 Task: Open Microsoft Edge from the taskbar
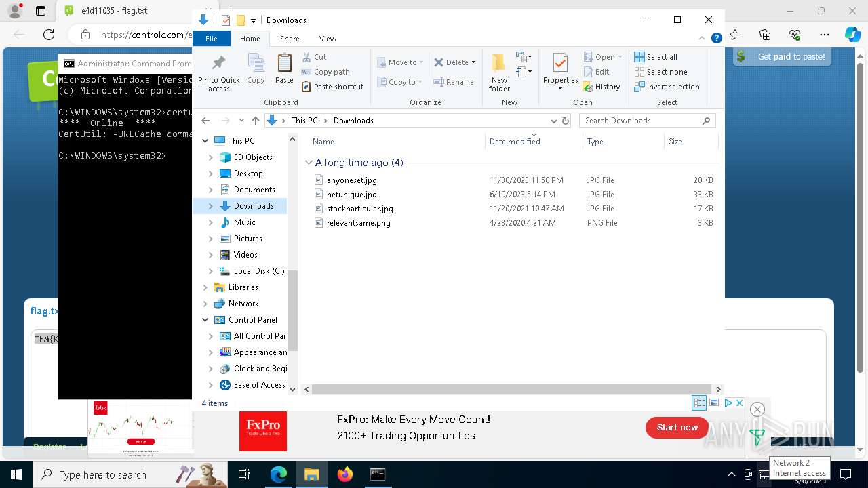click(x=279, y=474)
